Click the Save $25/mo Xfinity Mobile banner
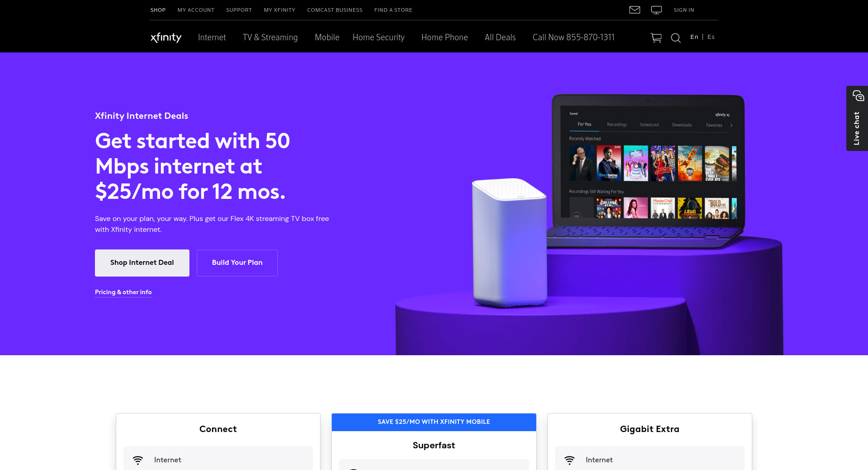This screenshot has height=470, width=868. pos(434,422)
